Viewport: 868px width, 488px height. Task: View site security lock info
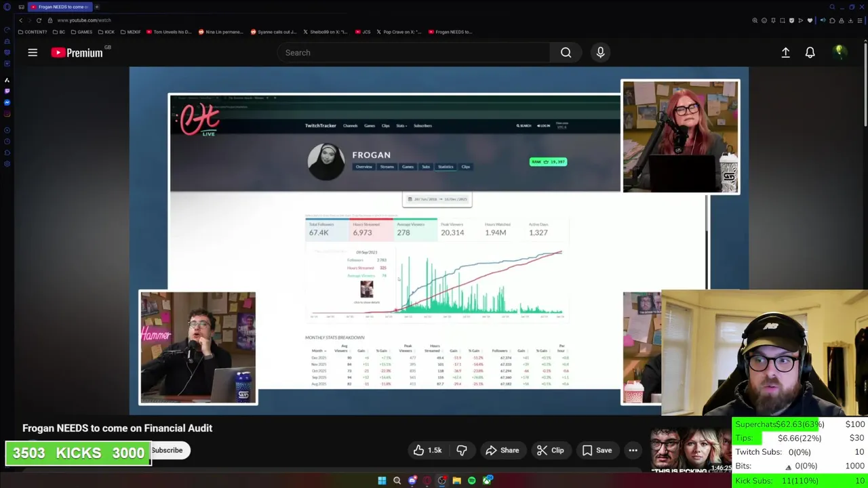(x=50, y=20)
